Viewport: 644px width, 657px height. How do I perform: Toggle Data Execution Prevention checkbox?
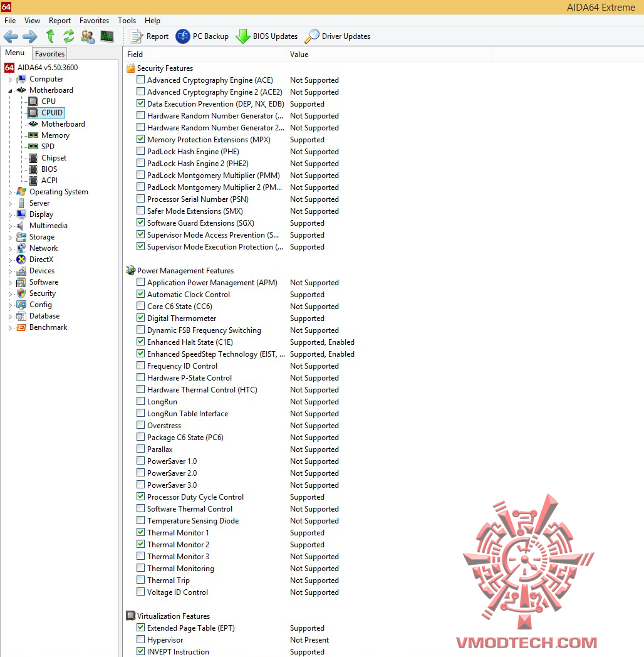pos(141,103)
